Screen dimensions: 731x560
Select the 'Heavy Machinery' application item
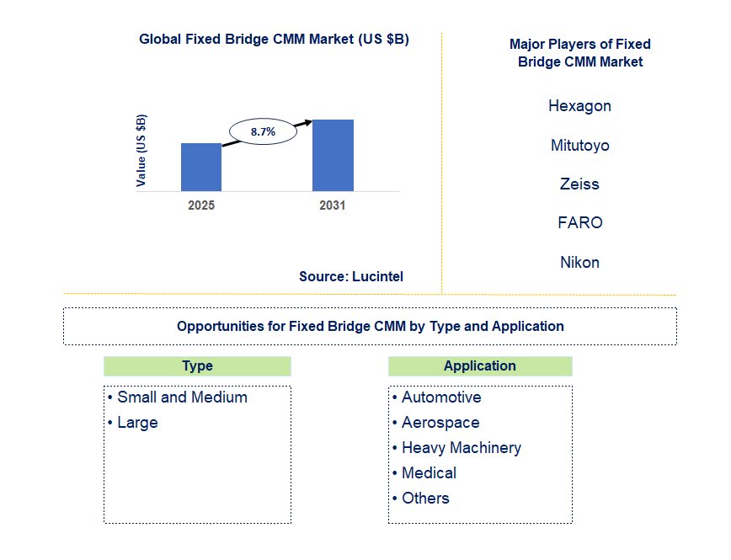[462, 448]
